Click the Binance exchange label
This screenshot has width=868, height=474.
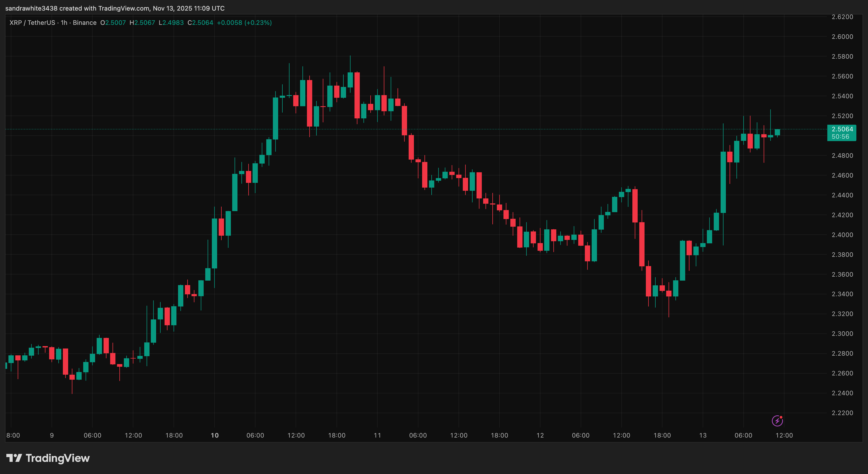(86, 23)
